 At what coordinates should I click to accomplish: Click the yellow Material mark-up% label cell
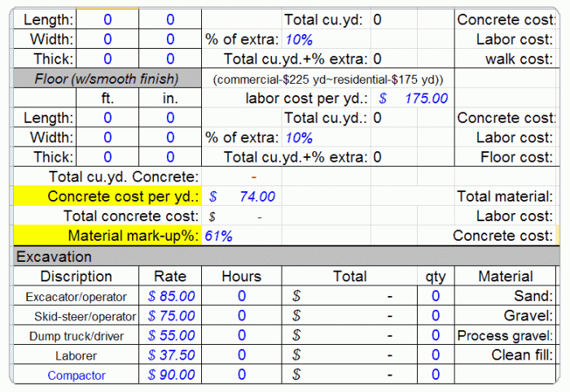(x=107, y=236)
